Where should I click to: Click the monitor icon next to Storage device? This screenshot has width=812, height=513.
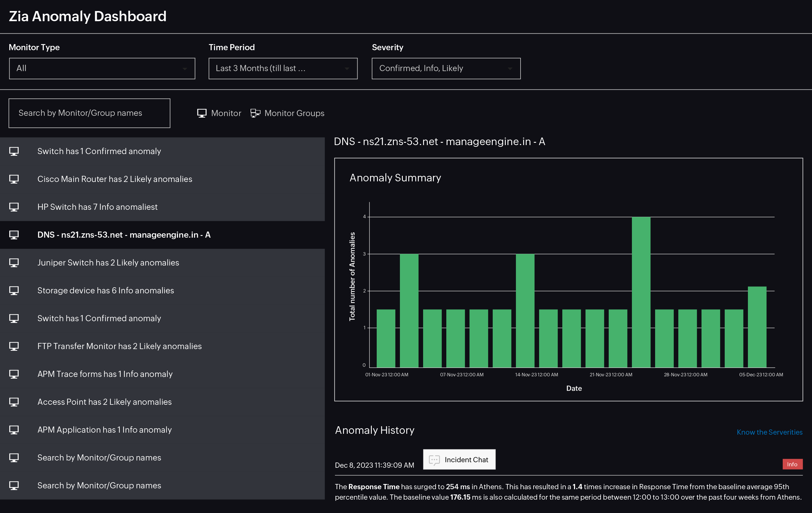[x=14, y=290]
